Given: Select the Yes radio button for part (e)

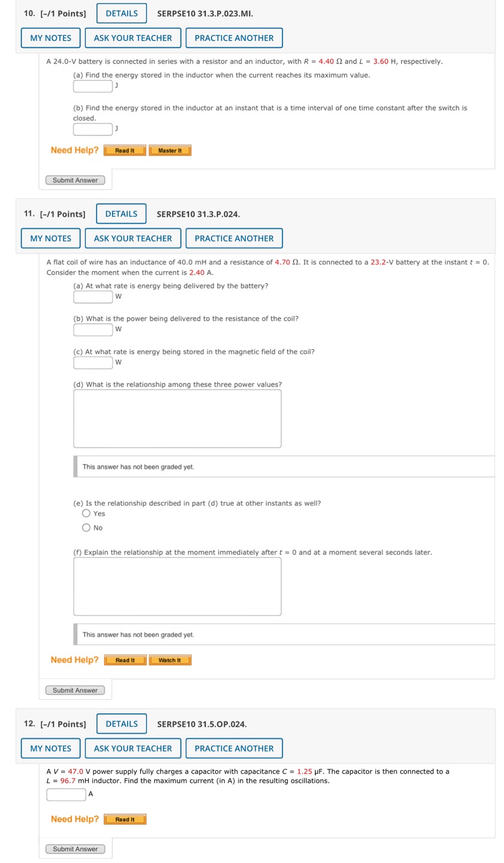Looking at the screenshot, I should tap(86, 513).
